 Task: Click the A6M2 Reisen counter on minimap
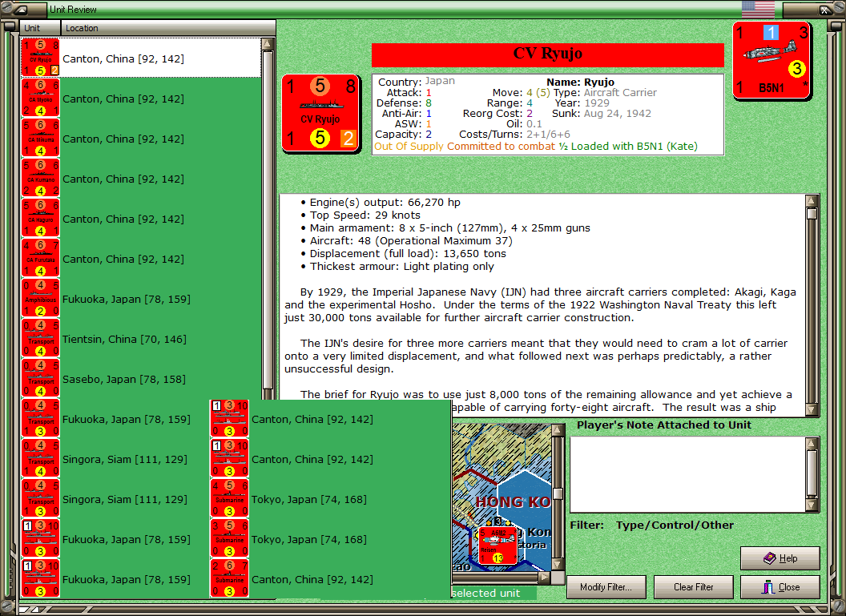(x=497, y=546)
